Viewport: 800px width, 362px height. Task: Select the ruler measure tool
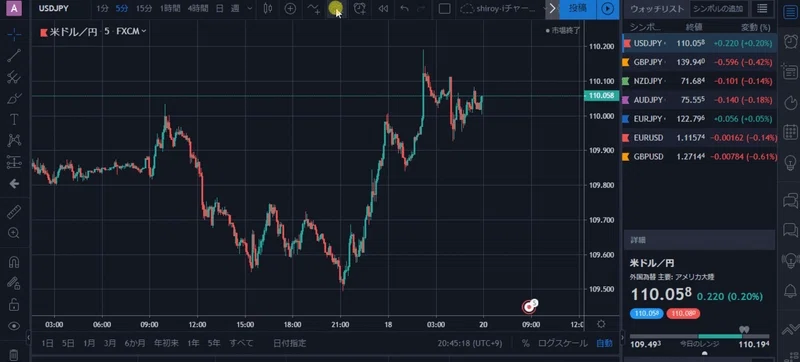14,212
